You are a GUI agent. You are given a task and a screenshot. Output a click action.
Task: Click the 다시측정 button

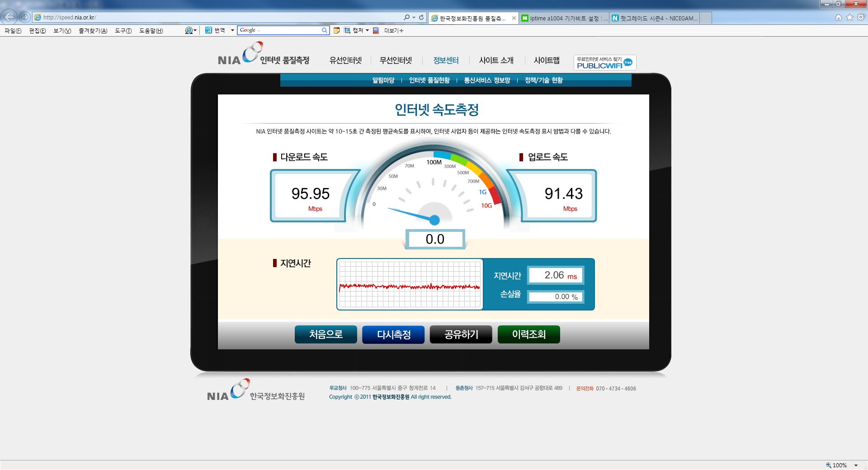tap(393, 334)
